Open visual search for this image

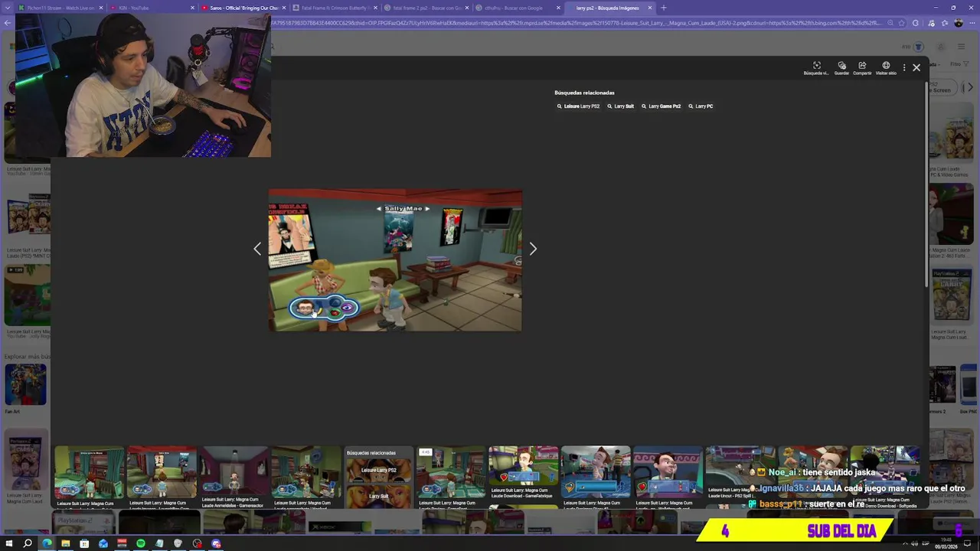[816, 68]
